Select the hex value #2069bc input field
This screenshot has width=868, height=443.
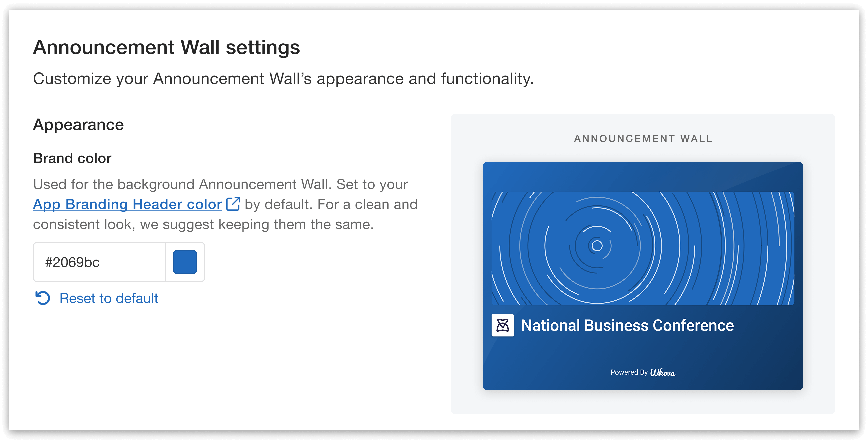99,262
